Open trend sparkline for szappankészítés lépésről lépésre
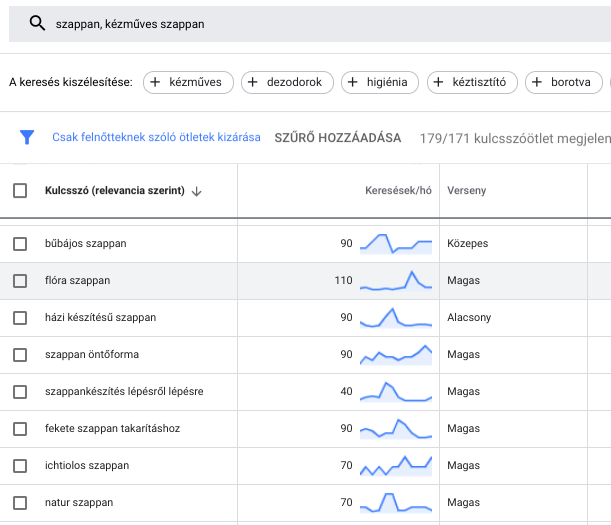The image size is (611, 525). (x=396, y=392)
